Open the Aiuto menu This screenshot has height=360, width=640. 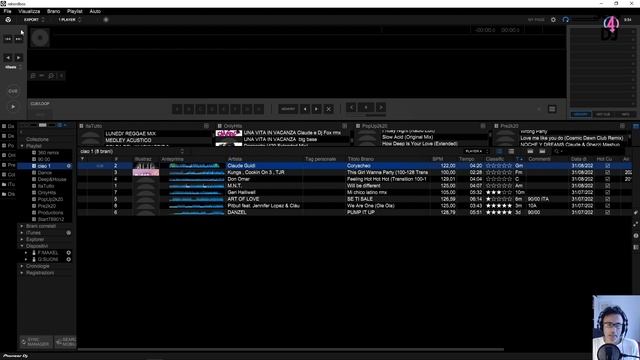pyautogui.click(x=95, y=11)
